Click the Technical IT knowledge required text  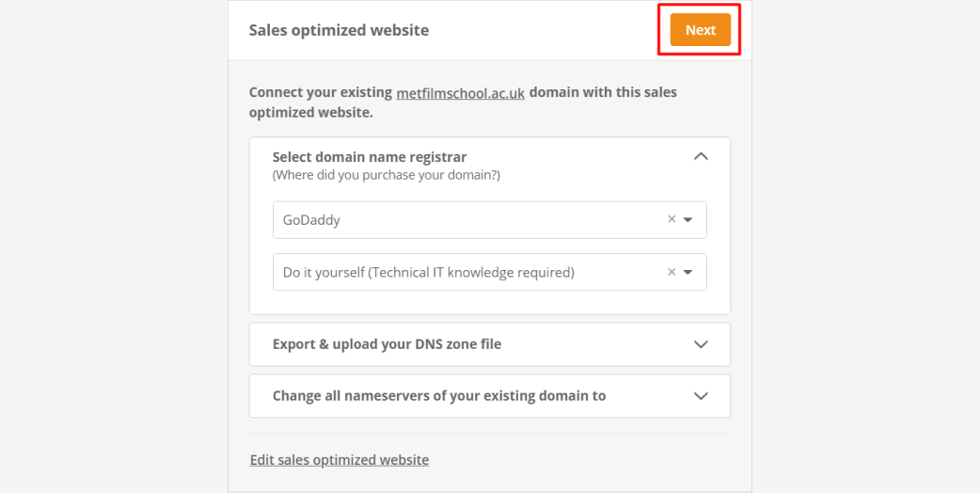[471, 273]
